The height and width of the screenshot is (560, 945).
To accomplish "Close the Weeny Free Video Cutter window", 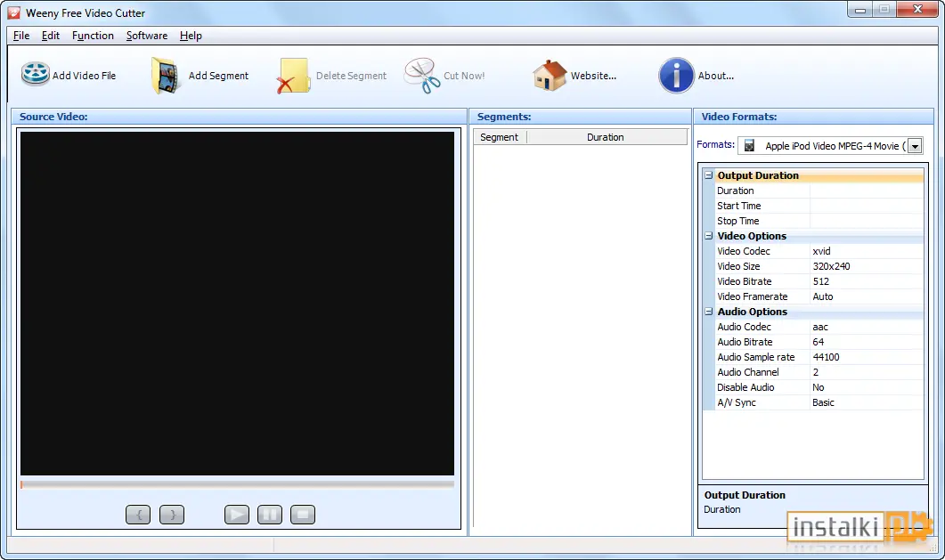I will point(916,9).
